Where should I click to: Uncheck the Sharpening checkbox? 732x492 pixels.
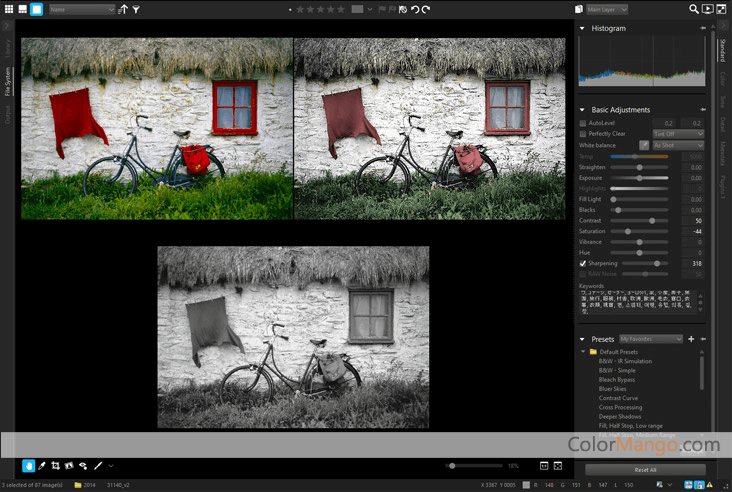tap(583, 263)
